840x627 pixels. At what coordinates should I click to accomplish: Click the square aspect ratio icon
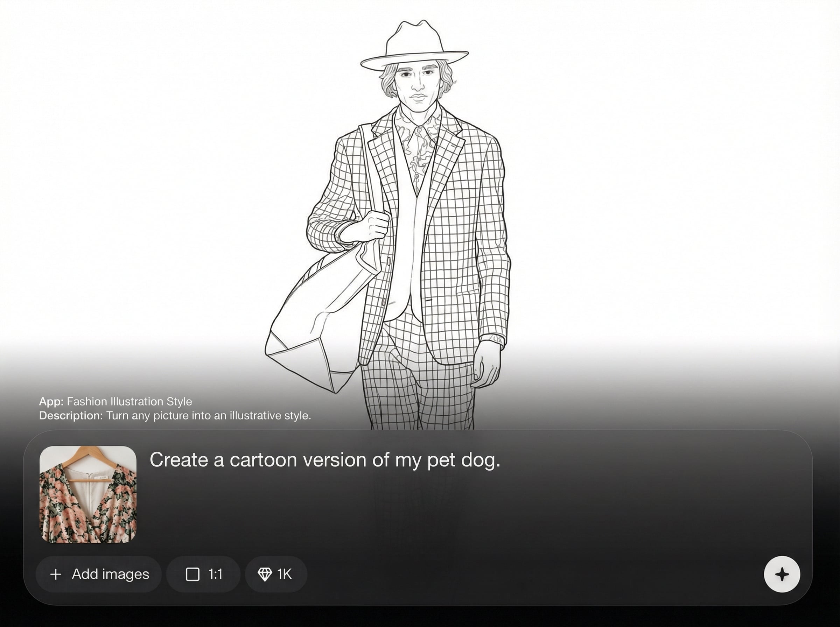click(x=192, y=574)
